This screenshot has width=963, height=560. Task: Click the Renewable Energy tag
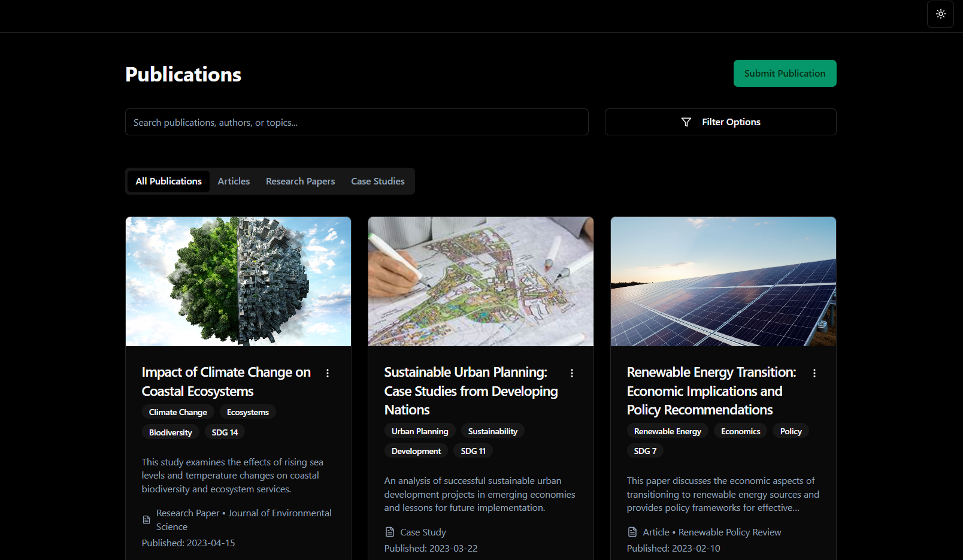668,431
